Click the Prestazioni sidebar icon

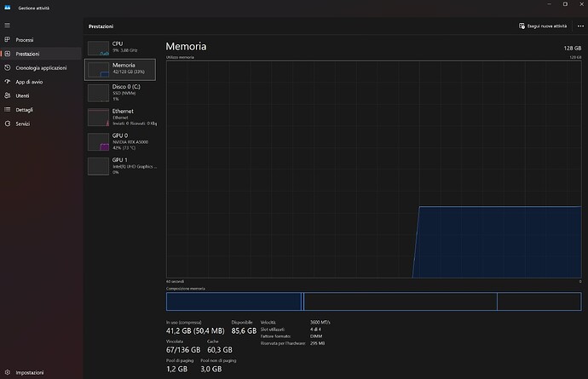tap(7, 54)
